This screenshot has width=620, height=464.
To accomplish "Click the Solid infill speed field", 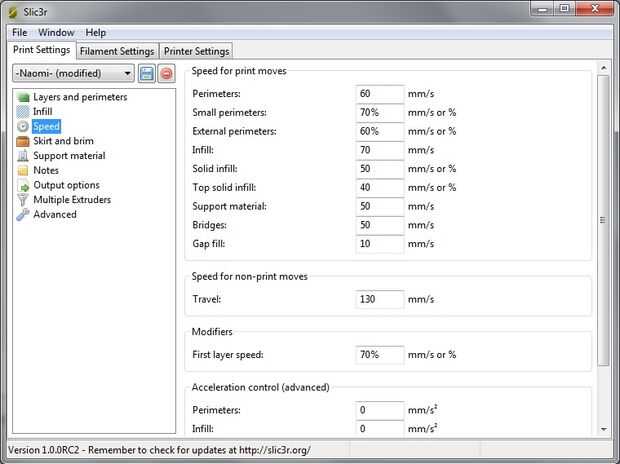I will (380, 169).
